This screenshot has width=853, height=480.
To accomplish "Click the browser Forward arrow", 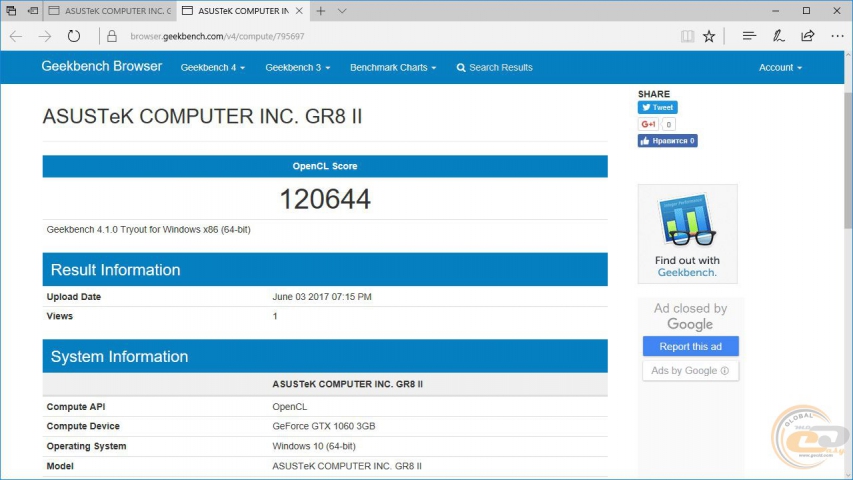I will [x=45, y=36].
